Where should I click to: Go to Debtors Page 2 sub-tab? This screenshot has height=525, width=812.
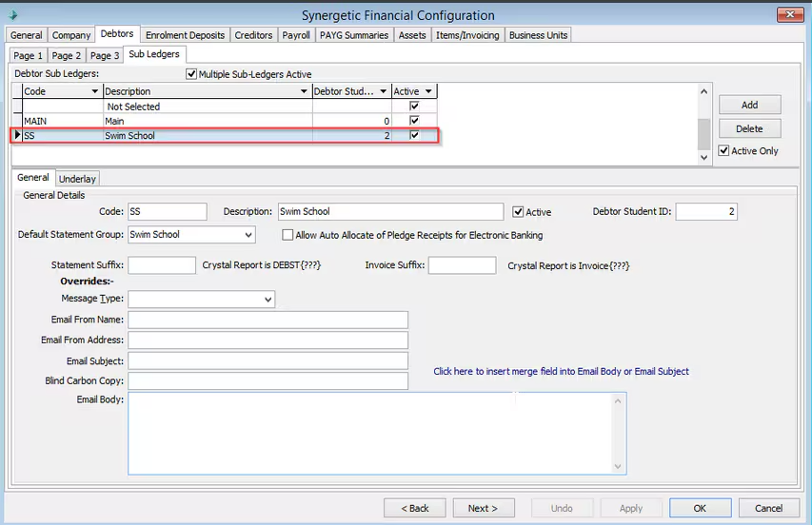67,55
